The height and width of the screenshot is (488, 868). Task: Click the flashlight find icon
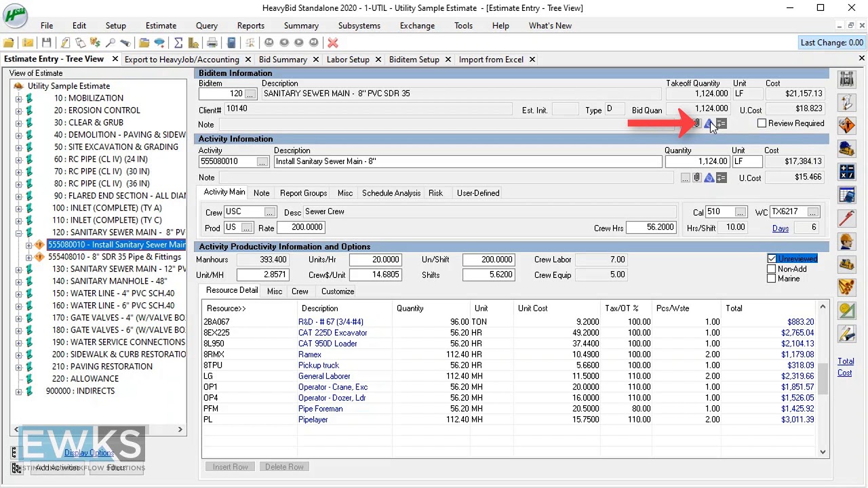pyautogui.click(x=125, y=43)
